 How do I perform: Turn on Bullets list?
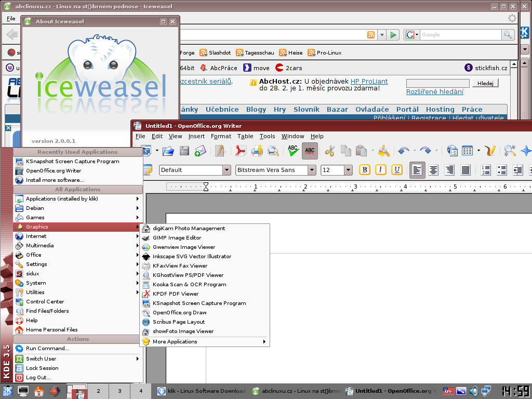(502, 170)
